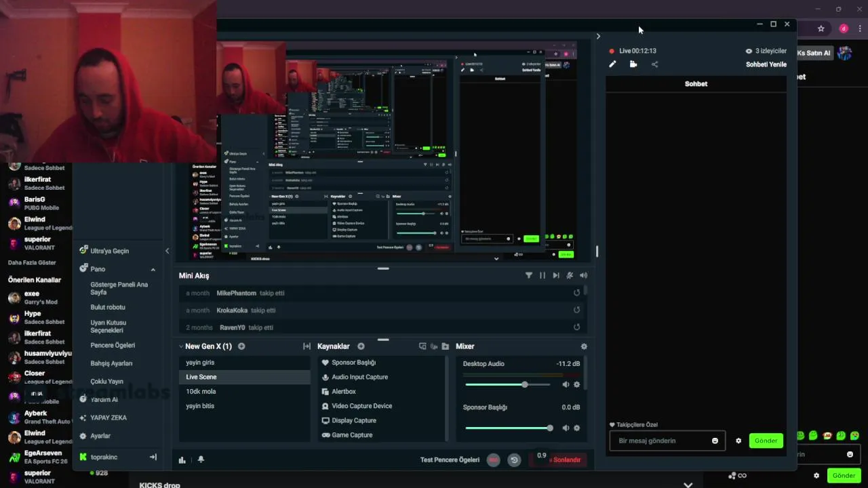Open Pencere Ögeleri in the sidebar

click(x=113, y=345)
